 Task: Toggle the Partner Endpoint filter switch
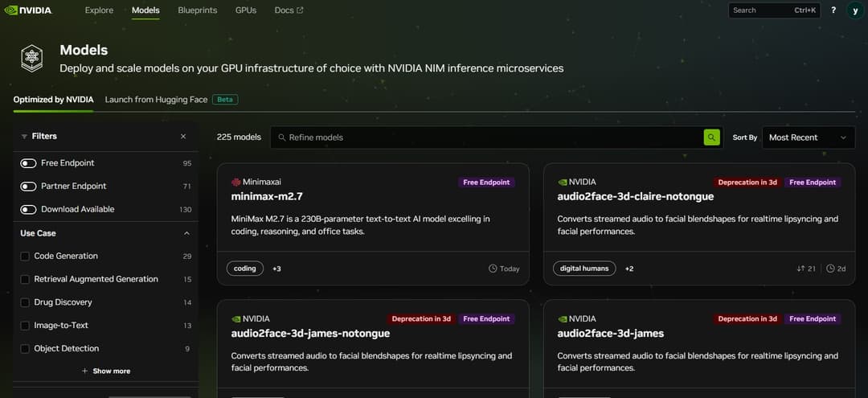(x=28, y=187)
